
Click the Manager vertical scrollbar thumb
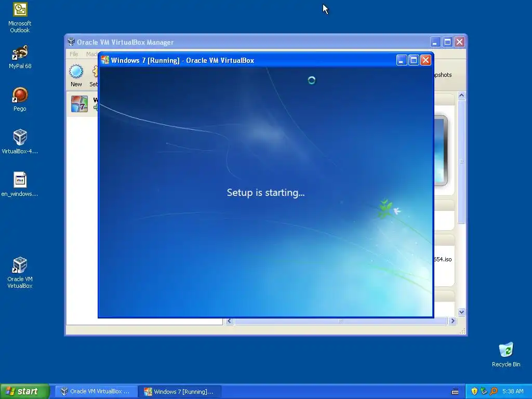pos(461,162)
